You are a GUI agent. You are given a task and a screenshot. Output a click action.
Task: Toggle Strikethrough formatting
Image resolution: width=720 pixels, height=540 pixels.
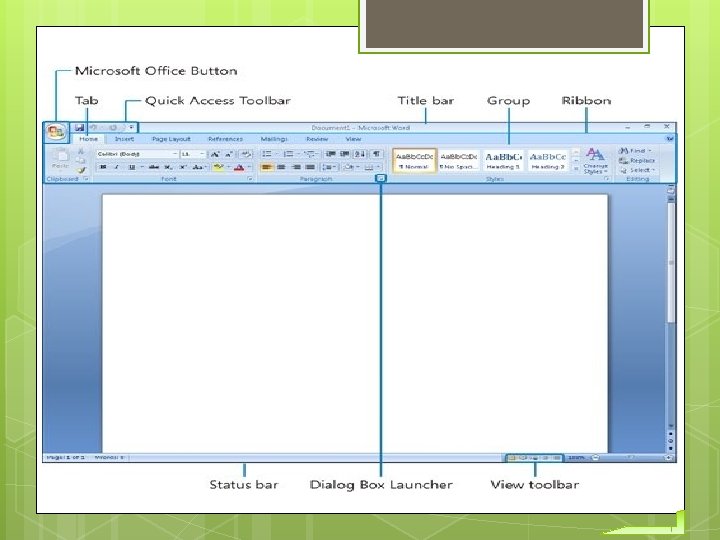click(x=153, y=167)
